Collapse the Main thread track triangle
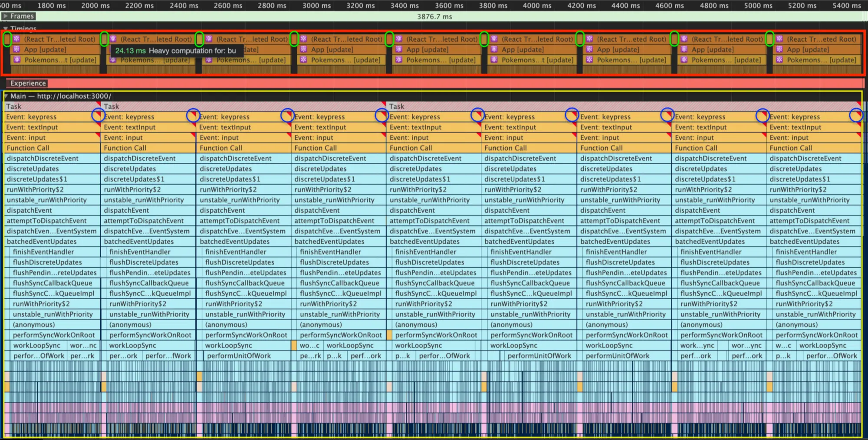The image size is (868, 440). pyautogui.click(x=7, y=96)
